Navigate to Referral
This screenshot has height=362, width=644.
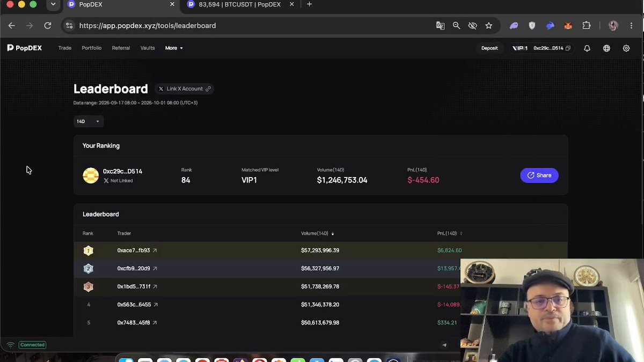click(x=121, y=48)
